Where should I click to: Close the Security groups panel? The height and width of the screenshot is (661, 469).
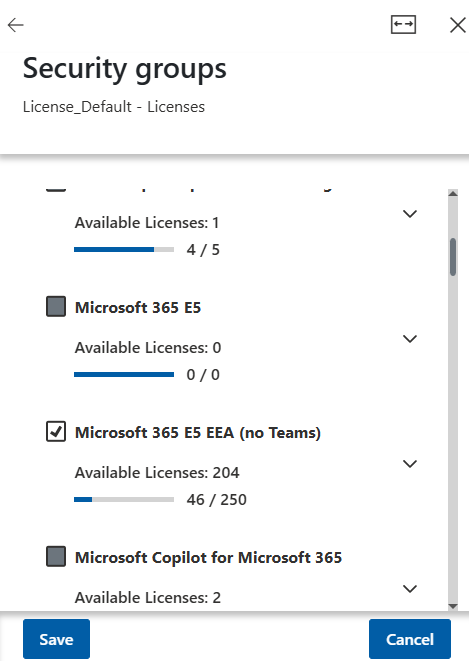pos(458,25)
